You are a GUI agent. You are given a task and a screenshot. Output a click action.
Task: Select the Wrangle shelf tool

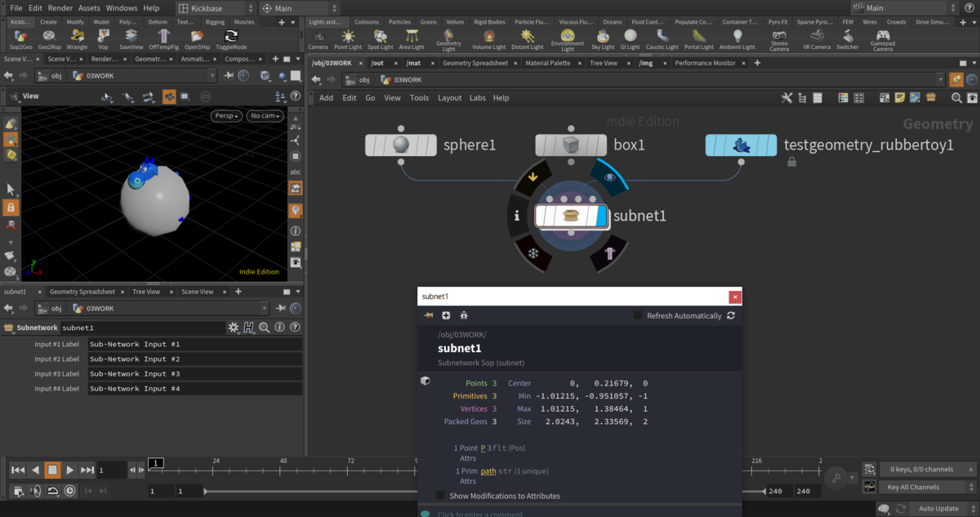(78, 39)
